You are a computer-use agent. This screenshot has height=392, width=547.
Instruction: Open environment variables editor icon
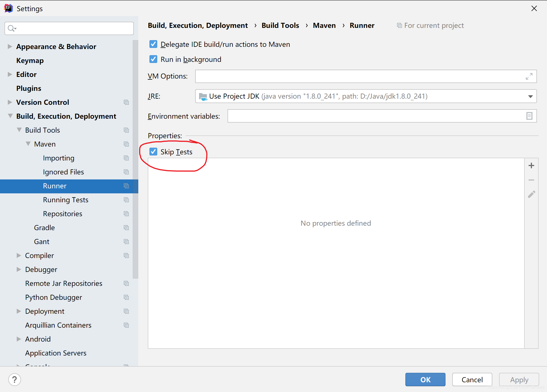pyautogui.click(x=529, y=116)
